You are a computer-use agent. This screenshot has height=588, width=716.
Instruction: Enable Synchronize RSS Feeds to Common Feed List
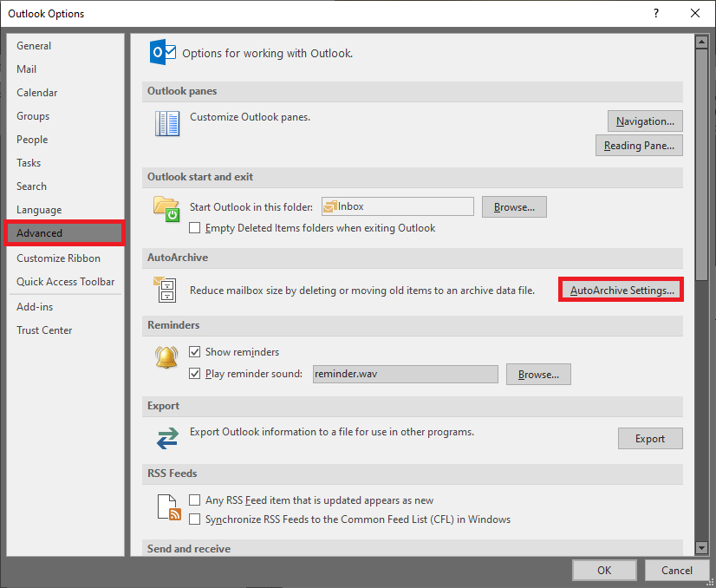(194, 519)
